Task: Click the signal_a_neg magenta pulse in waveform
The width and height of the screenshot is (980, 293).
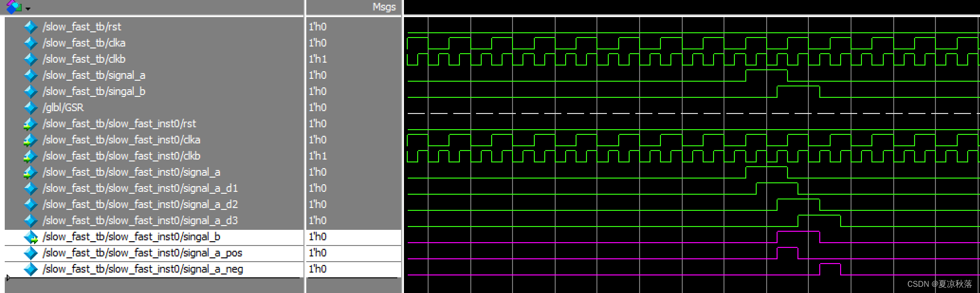Action: point(830,269)
